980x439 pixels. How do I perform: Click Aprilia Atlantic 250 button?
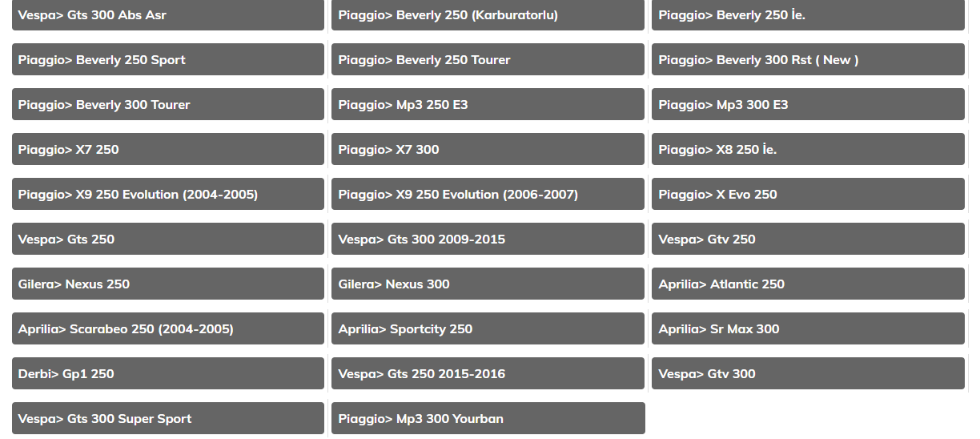point(808,284)
